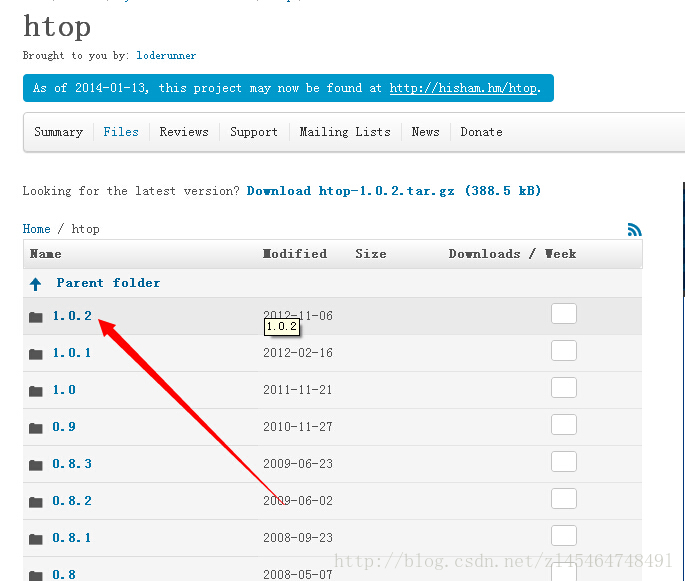
Task: Go to the Support tab
Action: pos(254,132)
